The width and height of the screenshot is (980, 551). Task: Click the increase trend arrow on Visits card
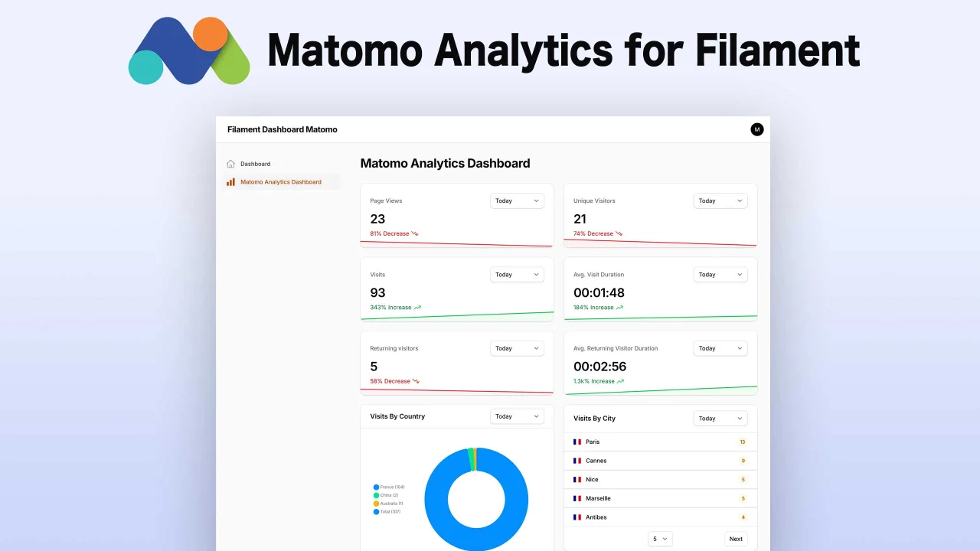tap(417, 307)
